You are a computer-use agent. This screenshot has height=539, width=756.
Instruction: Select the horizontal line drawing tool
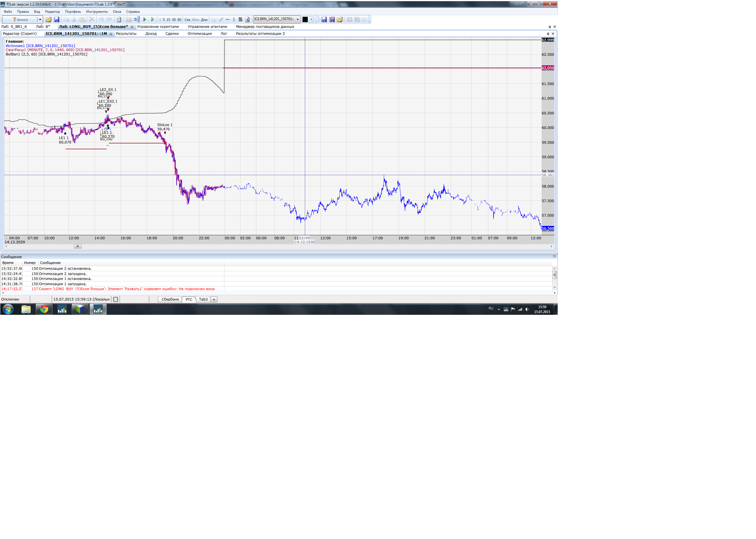click(228, 19)
